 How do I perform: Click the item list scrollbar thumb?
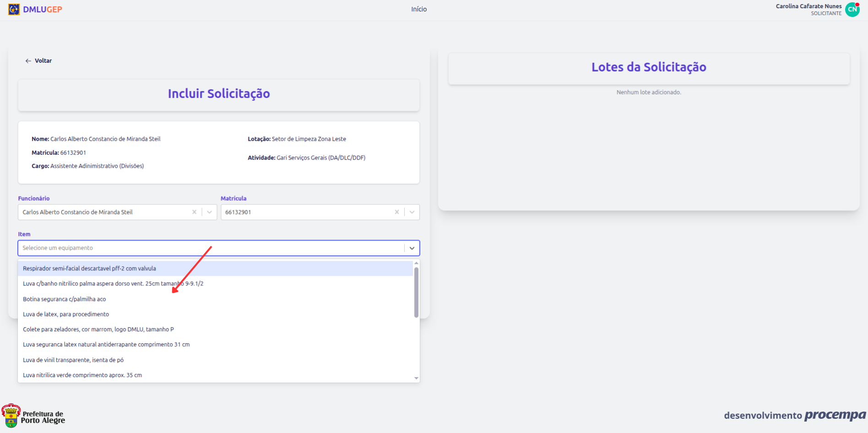point(416,292)
